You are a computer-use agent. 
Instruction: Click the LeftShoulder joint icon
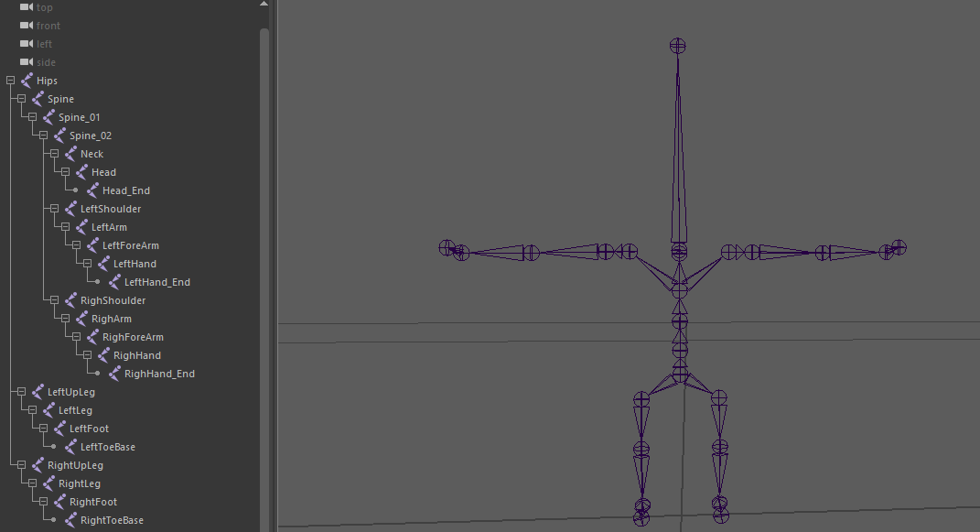point(70,209)
